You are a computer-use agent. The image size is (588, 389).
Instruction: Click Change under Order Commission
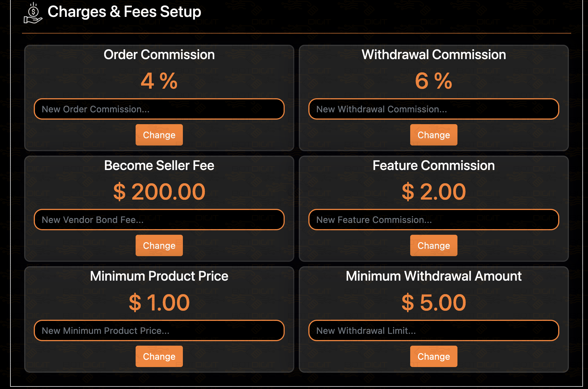pos(159,135)
